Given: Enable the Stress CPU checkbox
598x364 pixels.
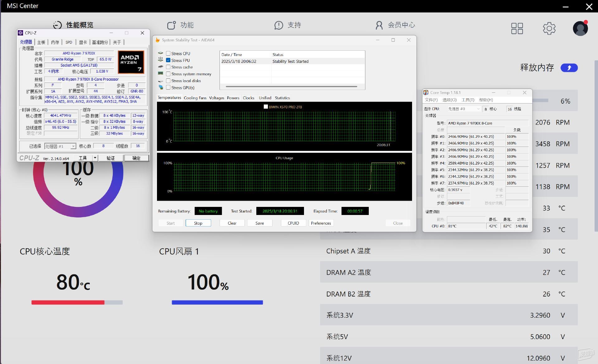Looking at the screenshot, I should 168,54.
